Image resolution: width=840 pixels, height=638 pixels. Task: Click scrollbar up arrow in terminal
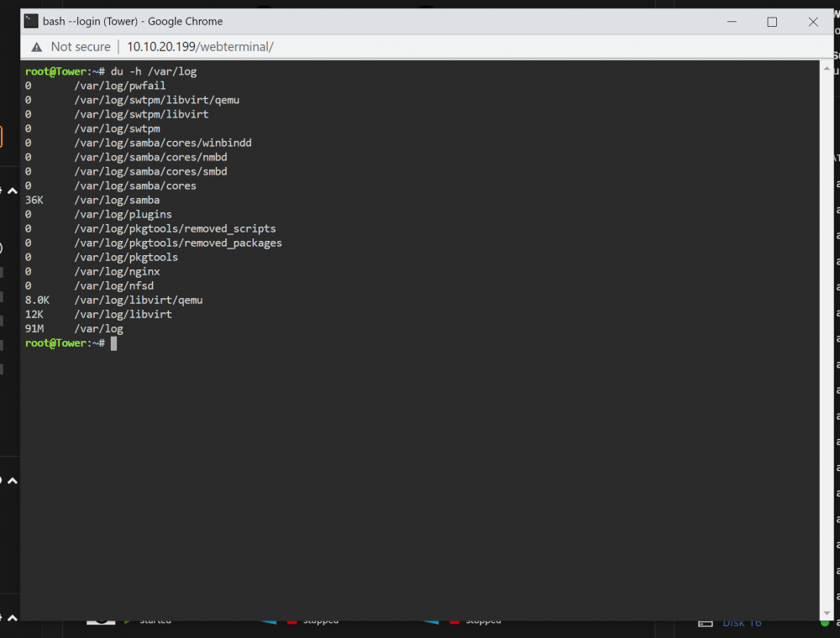click(827, 69)
